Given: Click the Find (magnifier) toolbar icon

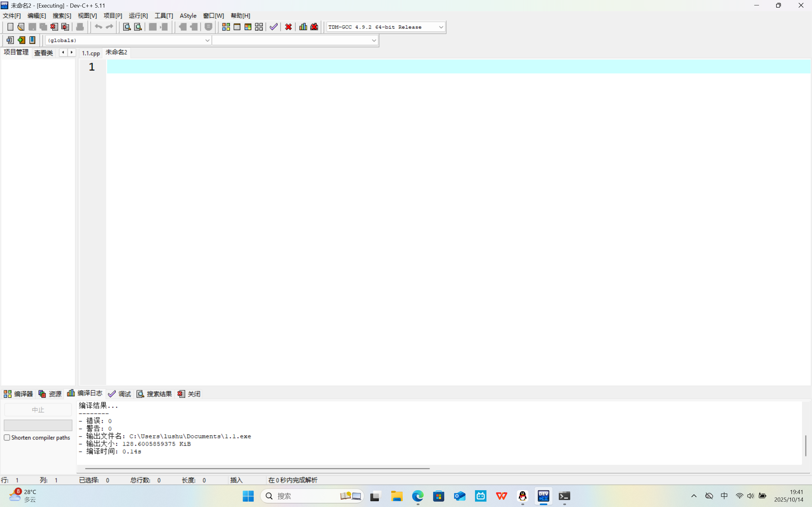Looking at the screenshot, I should click(x=127, y=27).
